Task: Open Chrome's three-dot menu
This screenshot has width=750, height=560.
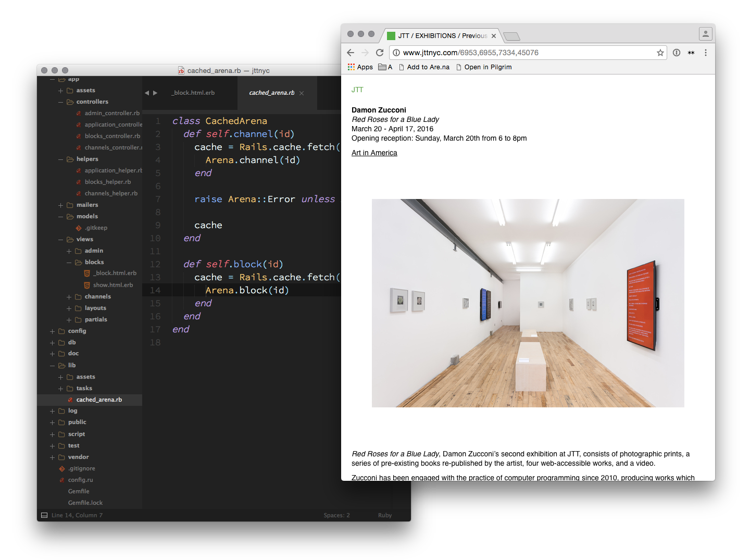Action: (705, 53)
